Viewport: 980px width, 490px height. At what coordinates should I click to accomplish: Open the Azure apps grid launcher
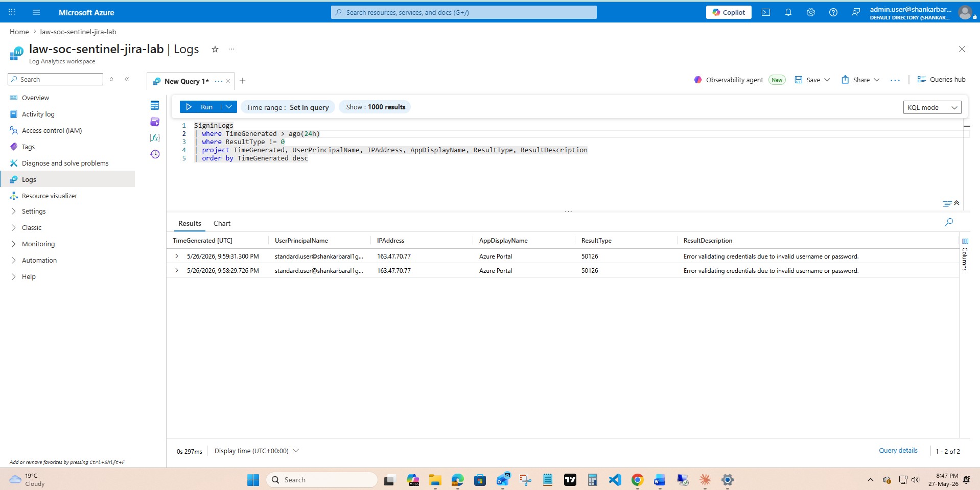(x=12, y=12)
